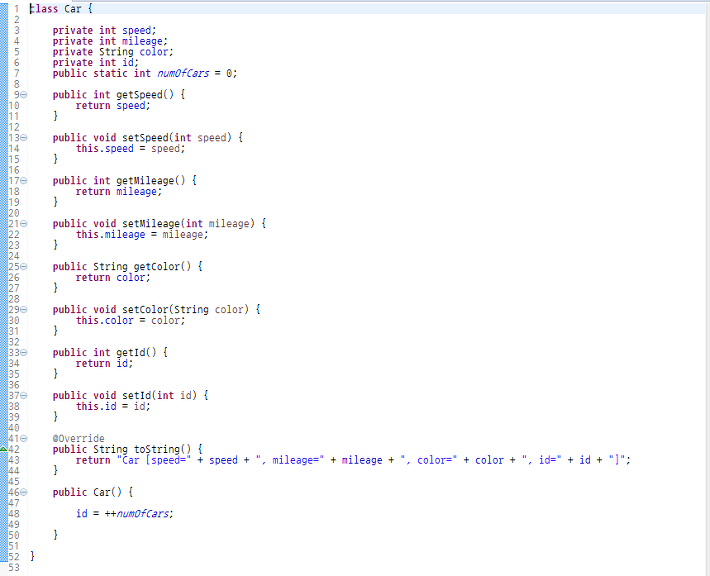Click 'private int id;' field declaration

pos(96,62)
